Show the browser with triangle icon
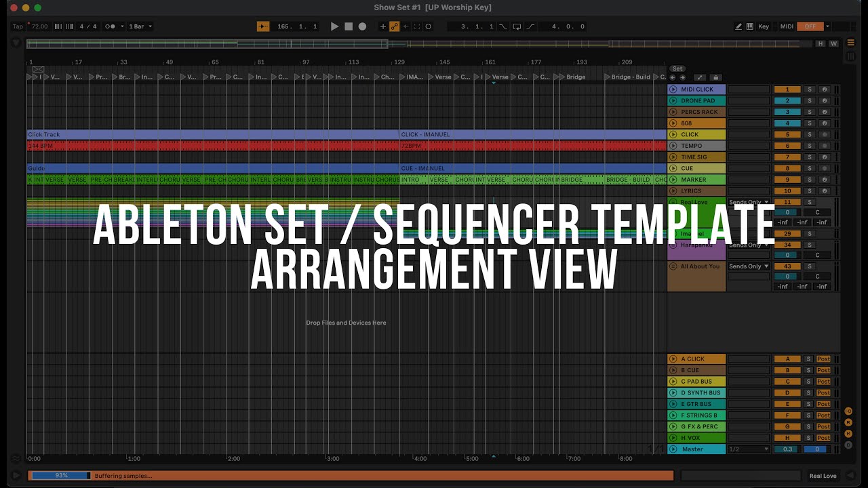Image resolution: width=868 pixels, height=488 pixels. 16,43
